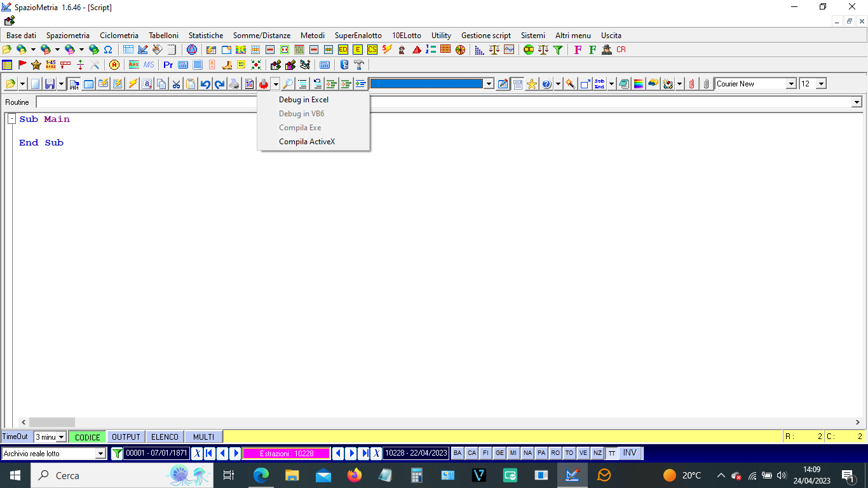
Task: Click the redo arrow icon
Action: (x=220, y=84)
